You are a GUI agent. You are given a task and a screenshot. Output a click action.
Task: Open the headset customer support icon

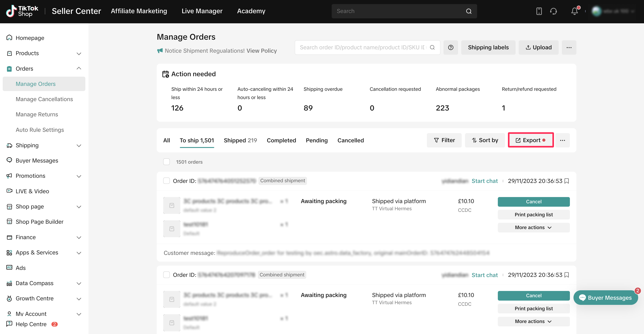tap(553, 11)
